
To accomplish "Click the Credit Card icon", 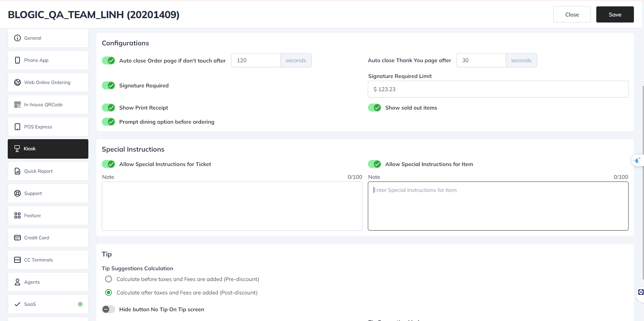I will point(17,238).
